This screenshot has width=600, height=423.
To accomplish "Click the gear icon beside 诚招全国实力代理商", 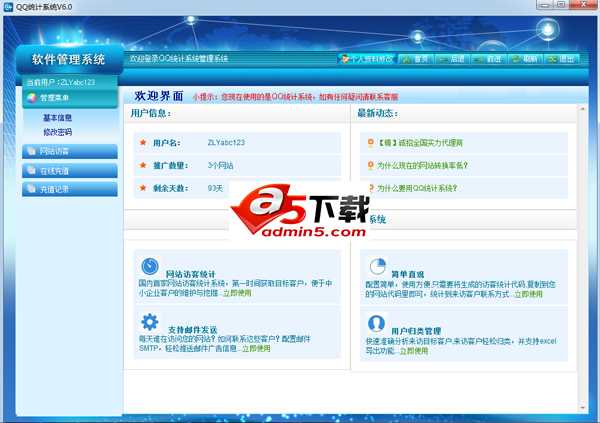I will click(x=370, y=143).
